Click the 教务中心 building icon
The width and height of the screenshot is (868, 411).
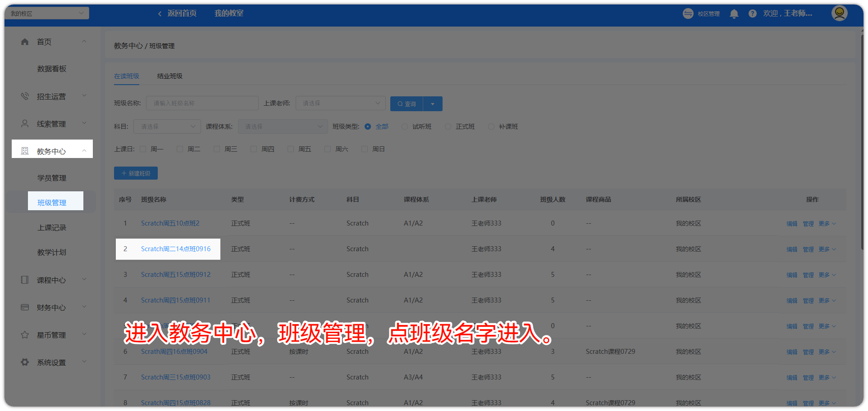(25, 151)
